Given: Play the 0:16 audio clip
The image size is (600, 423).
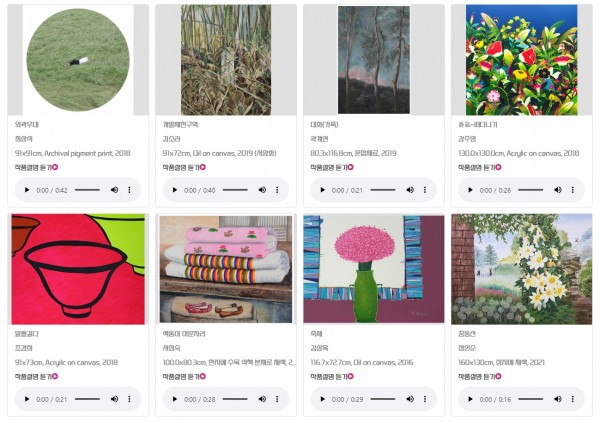Looking at the screenshot, I should (x=470, y=399).
